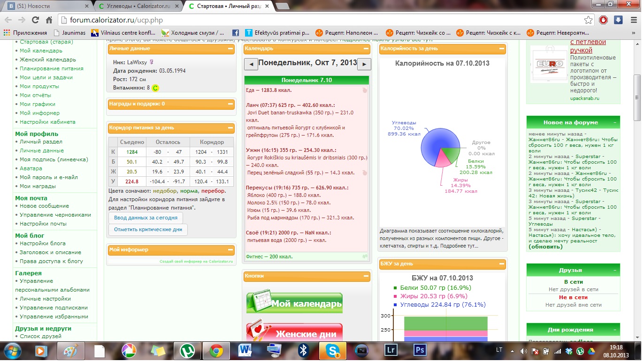Viewport: 644px width, 362px height.
Task: Go to previous day in calendar
Action: tap(251, 64)
